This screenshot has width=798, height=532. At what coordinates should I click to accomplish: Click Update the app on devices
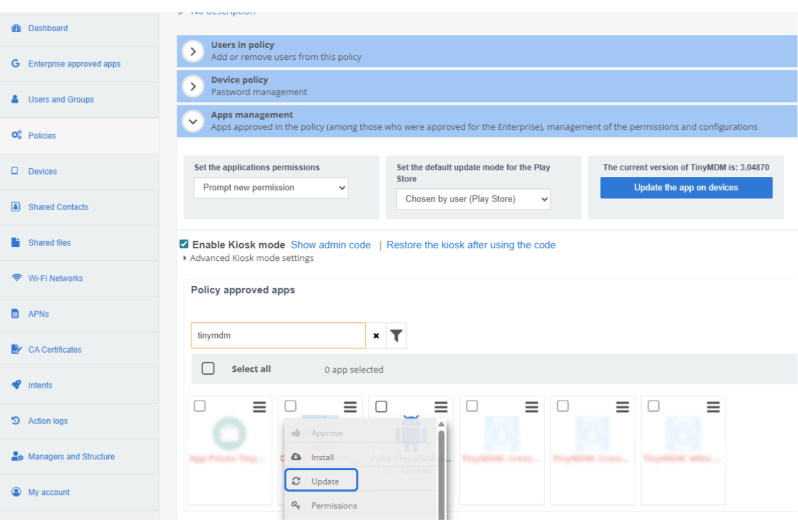[686, 188]
